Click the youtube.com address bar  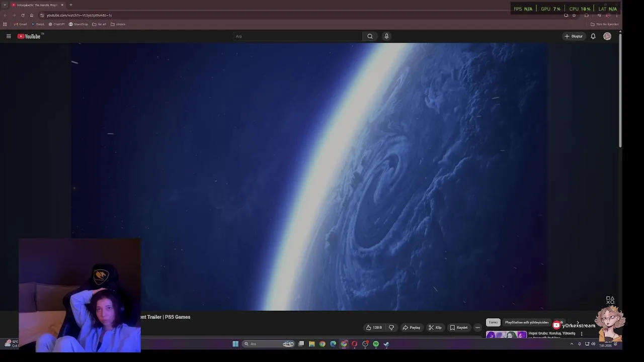302,15
